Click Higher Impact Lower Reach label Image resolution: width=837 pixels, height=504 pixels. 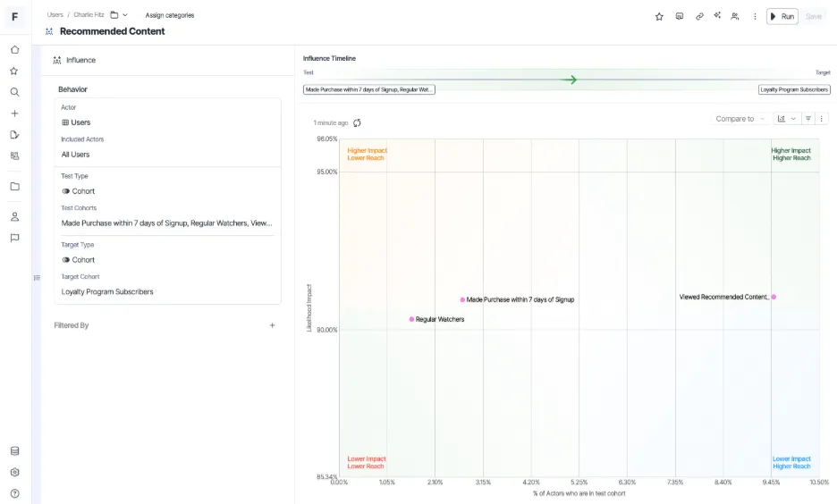(368, 154)
